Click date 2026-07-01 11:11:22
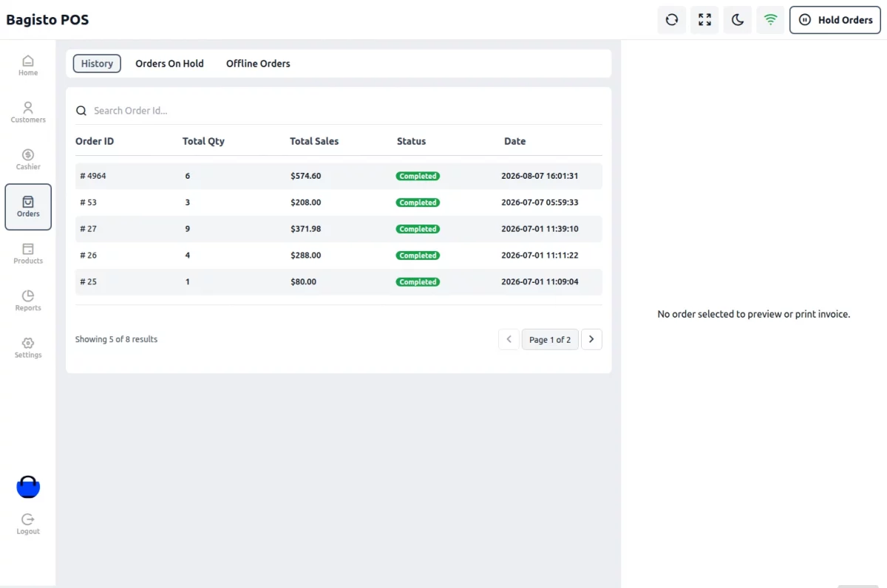This screenshot has height=588, width=887. [x=540, y=256]
